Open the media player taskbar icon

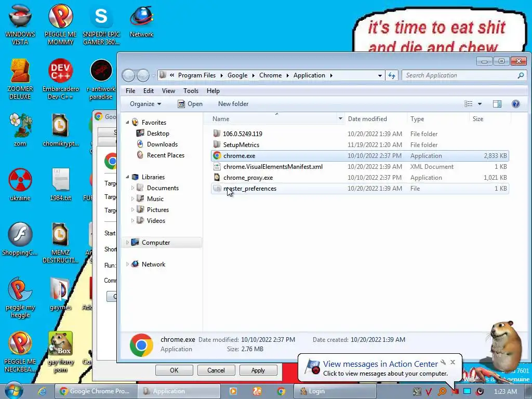233,391
